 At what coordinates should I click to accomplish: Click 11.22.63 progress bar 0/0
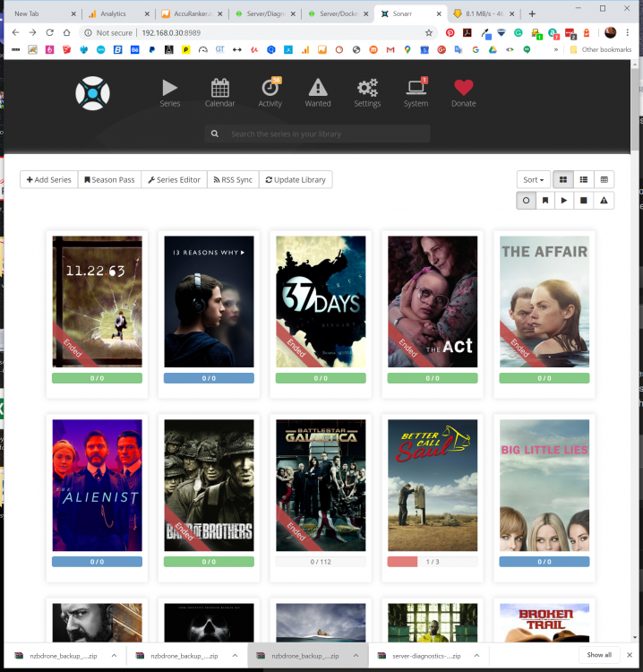pos(98,378)
